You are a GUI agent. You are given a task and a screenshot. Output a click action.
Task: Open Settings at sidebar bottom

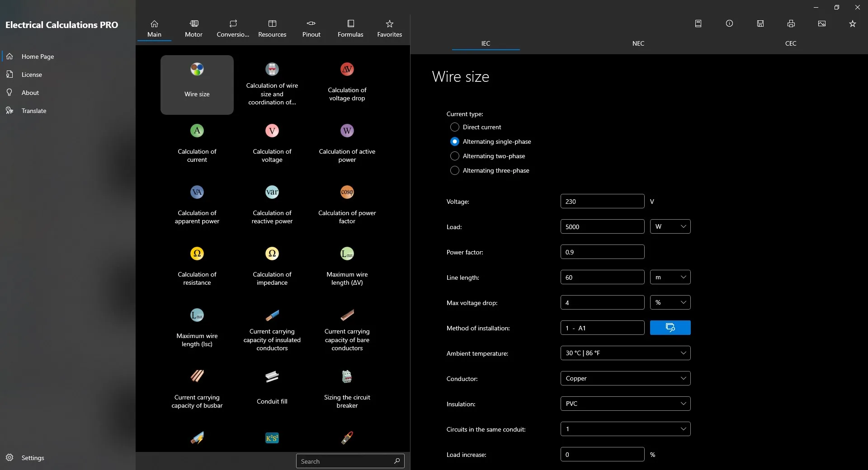pyautogui.click(x=68, y=458)
